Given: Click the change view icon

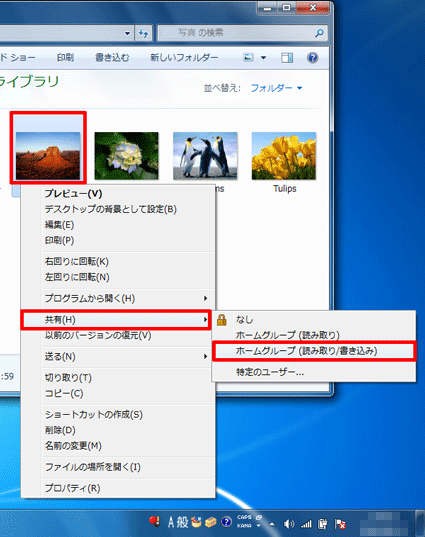Looking at the screenshot, I should tap(248, 58).
